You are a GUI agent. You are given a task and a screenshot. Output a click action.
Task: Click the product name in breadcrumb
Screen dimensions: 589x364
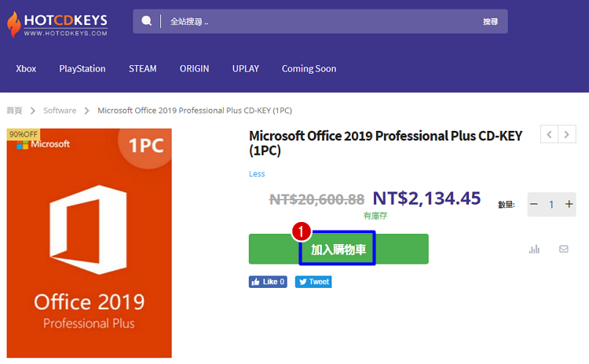[x=195, y=111]
